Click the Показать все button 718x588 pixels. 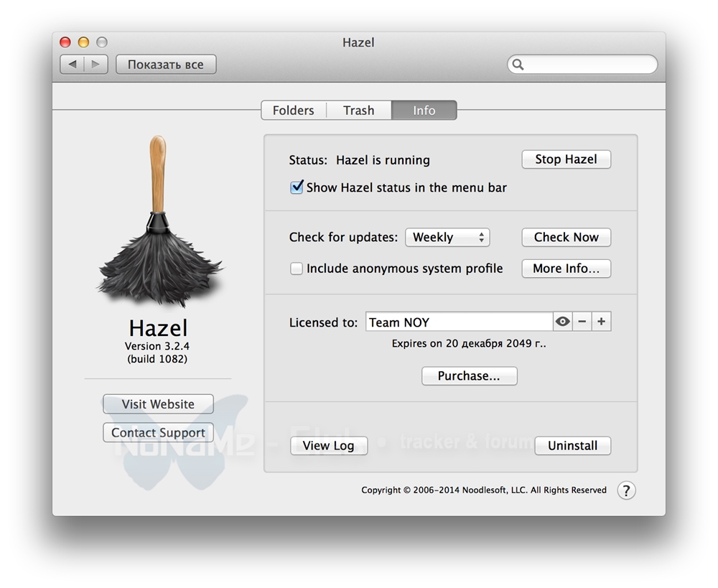166,65
